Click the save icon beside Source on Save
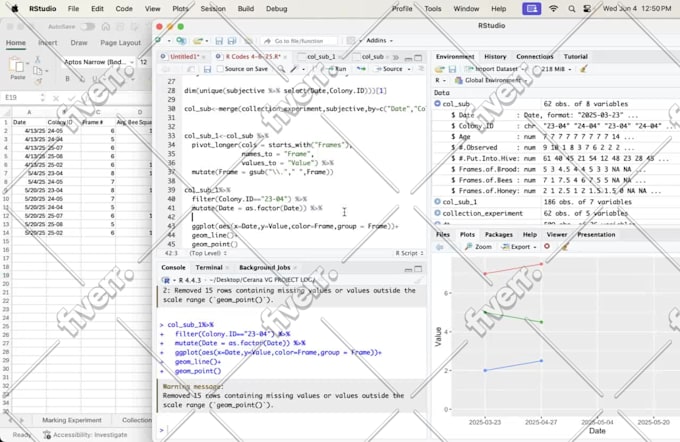This screenshot has width=680, height=442. [207, 69]
